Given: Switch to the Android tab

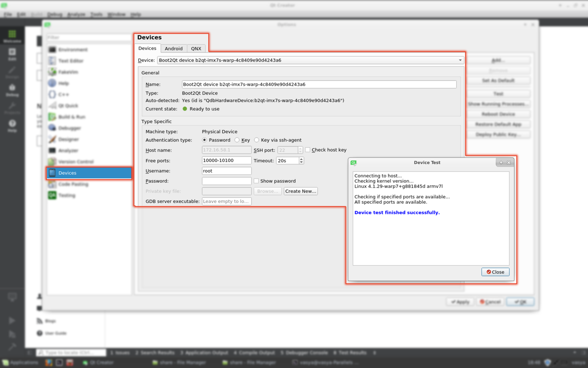Looking at the screenshot, I should (174, 49).
